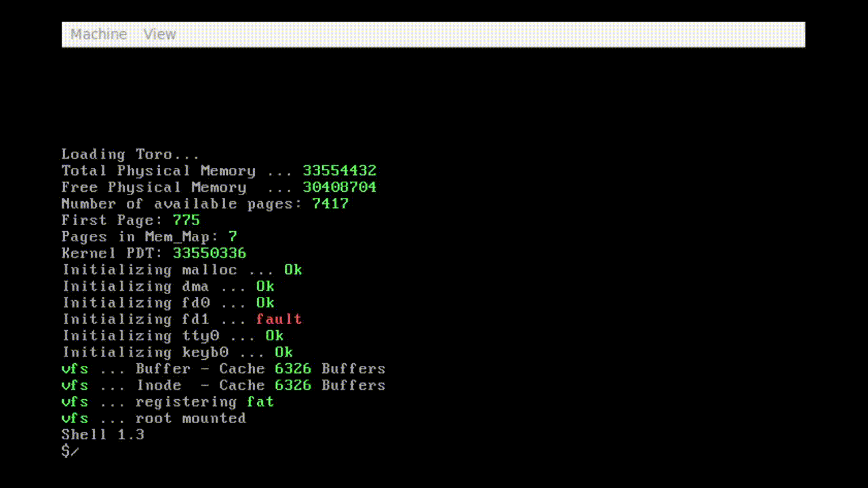Click "Initializing dma ... Ok" line
Screen dimensions: 868x488
tap(168, 286)
